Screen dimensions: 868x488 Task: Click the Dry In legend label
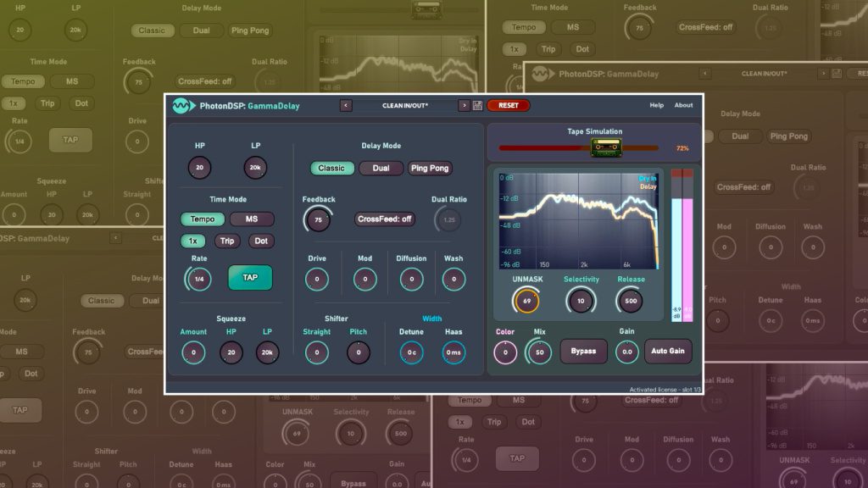pyautogui.click(x=647, y=179)
